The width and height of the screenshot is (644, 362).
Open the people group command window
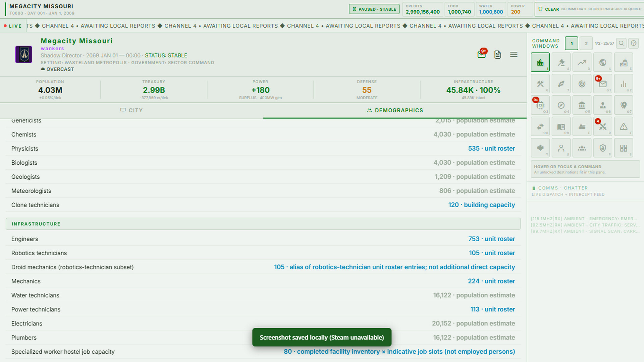click(582, 148)
